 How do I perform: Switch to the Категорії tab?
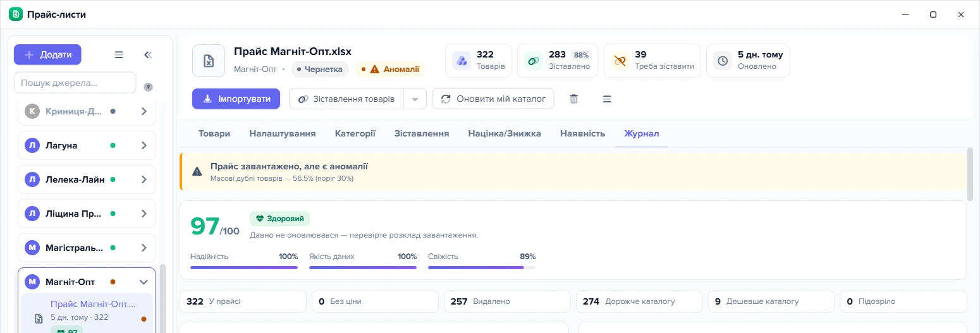pos(355,133)
